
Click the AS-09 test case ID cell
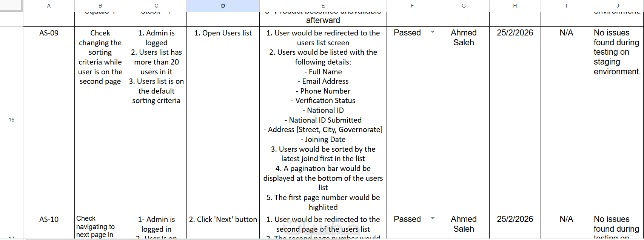click(49, 120)
